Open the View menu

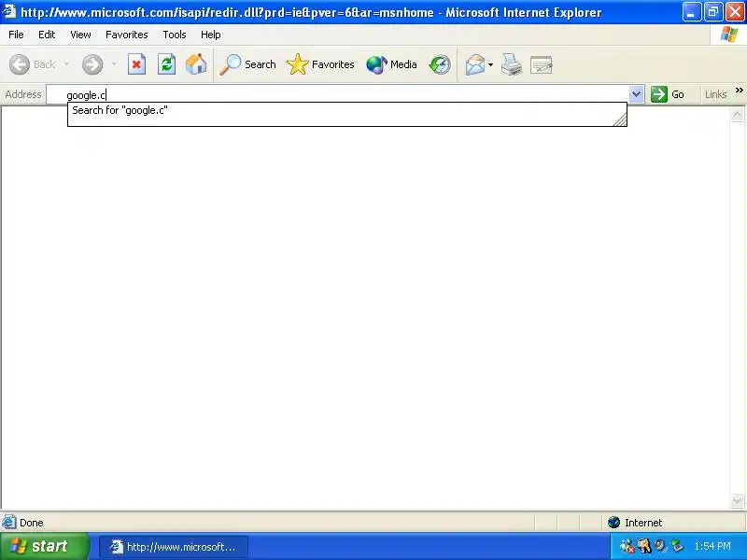80,35
